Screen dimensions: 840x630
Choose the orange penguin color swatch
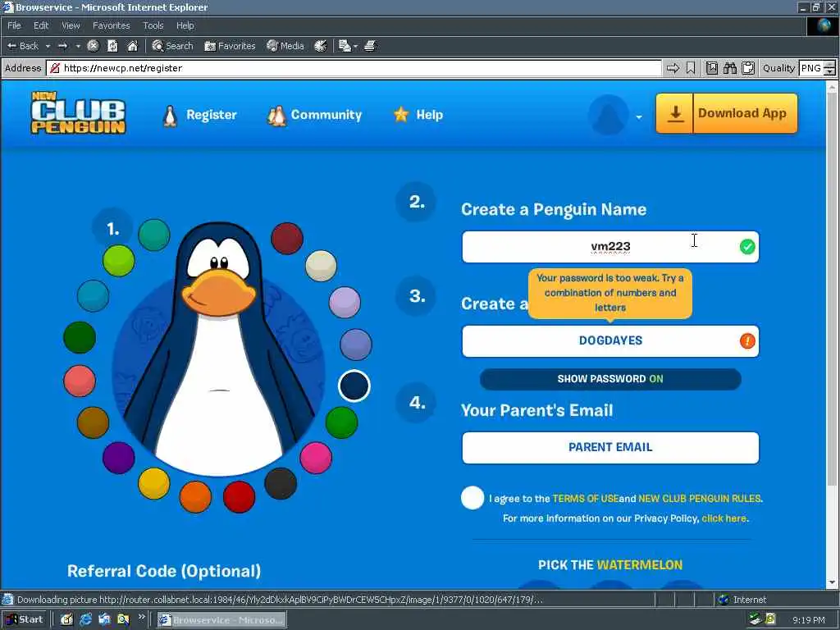tap(195, 496)
